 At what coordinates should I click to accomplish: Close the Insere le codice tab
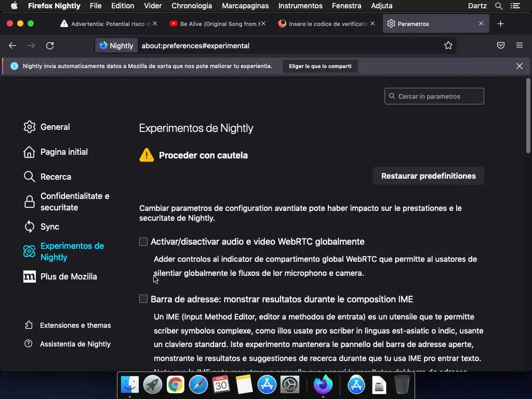tap(373, 24)
